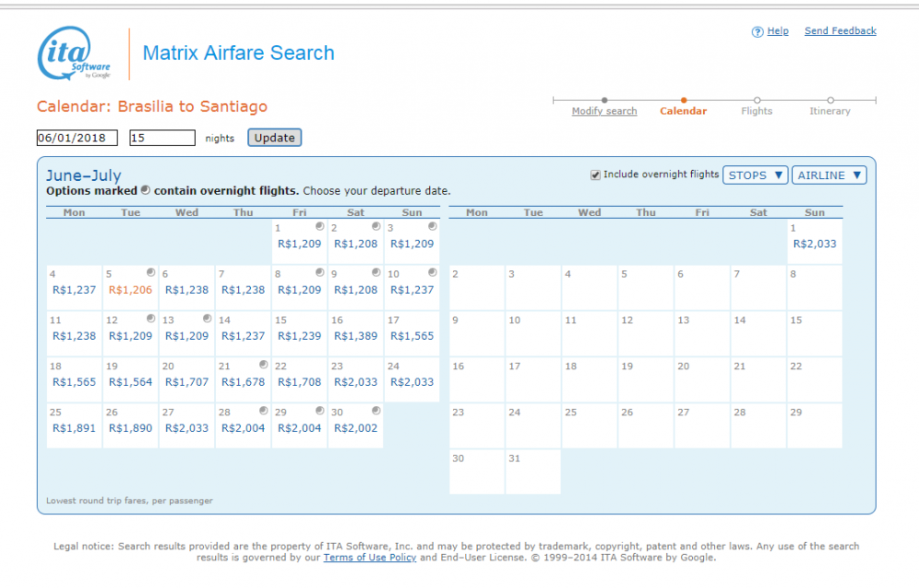Click overnight icon on June 30 cell
The image size is (919, 588).
[x=376, y=410]
